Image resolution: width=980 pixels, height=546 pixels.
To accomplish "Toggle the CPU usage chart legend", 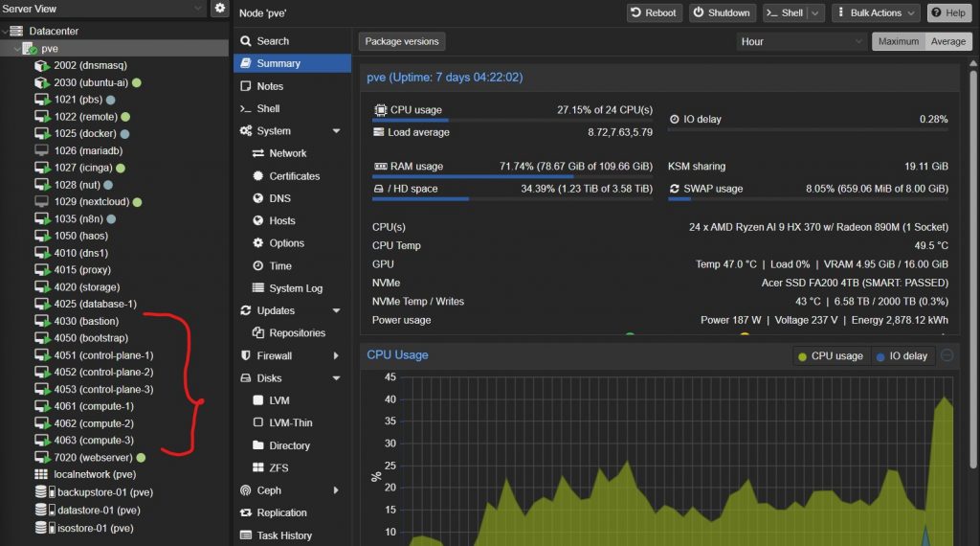I will [830, 356].
